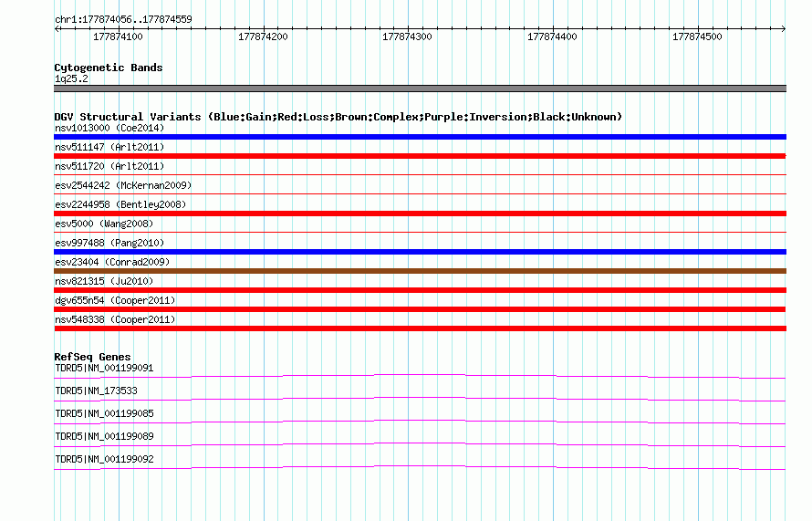Click the magenta line under TDRD5|NM_001199085

pos(420,422)
